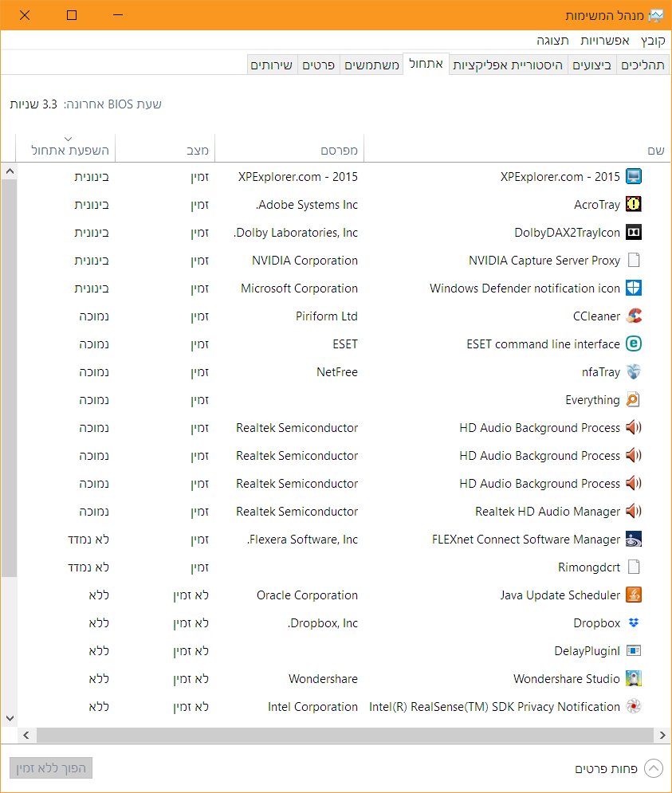This screenshot has width=672, height=793.
Task: Select the Intel RealSense SDK Privacy icon
Action: (634, 706)
